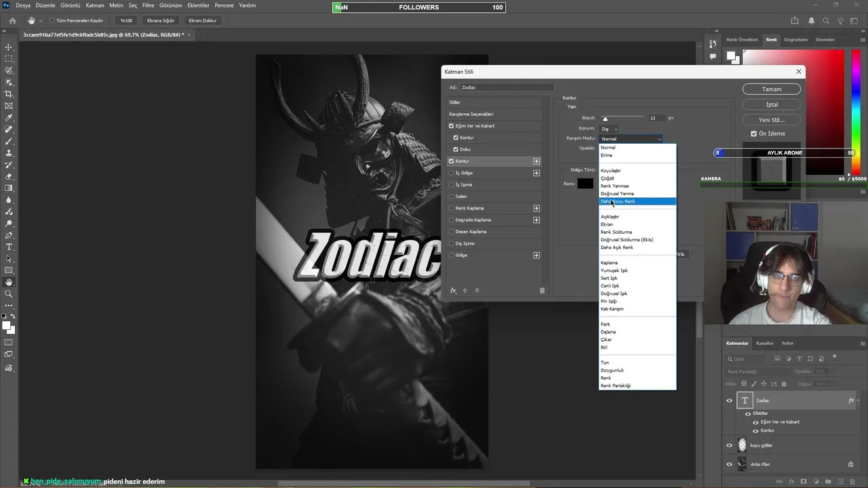Choose Çoğalt blend mode from list
Image resolution: width=868 pixels, height=488 pixels.
(x=608, y=178)
